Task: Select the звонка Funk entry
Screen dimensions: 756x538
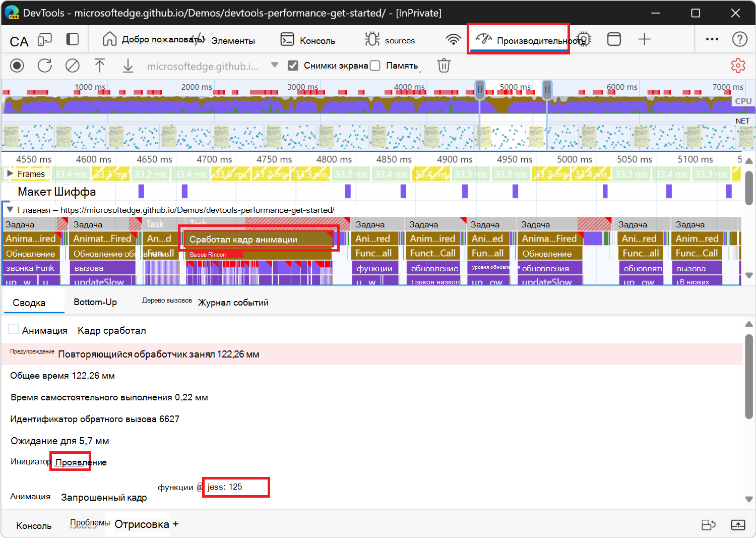Action: tap(31, 268)
